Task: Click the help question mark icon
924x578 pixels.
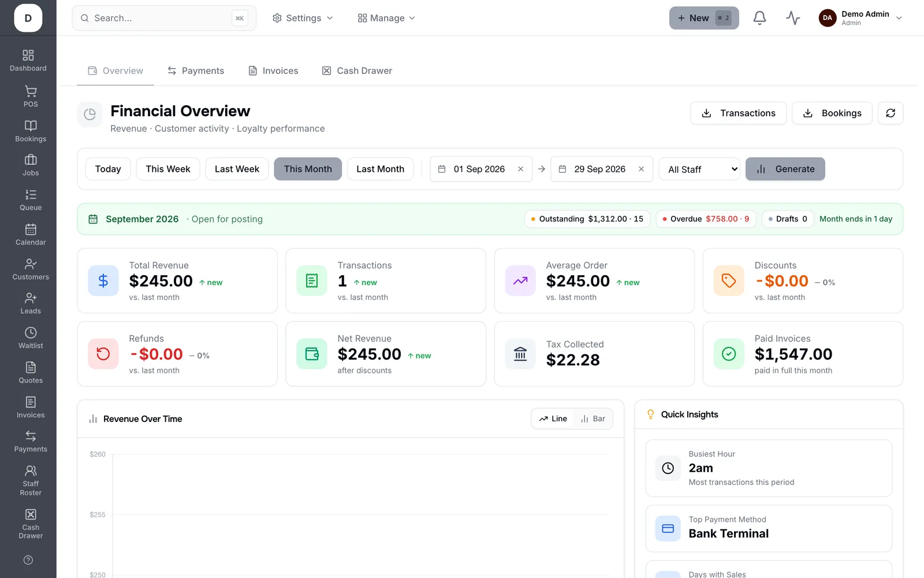Action: (x=28, y=560)
